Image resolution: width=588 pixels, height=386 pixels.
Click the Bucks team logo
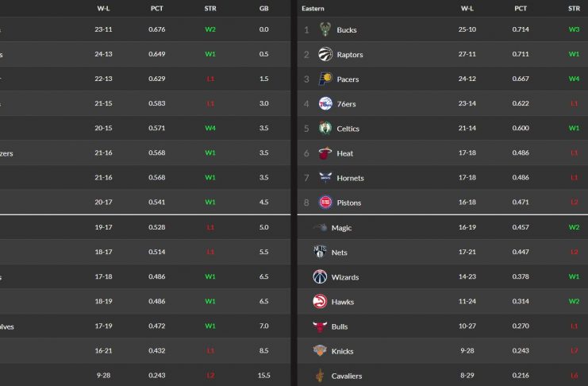click(x=325, y=30)
